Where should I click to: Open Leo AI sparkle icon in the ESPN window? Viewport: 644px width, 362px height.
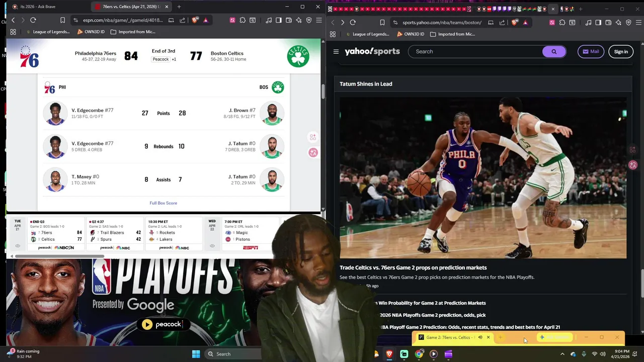[299, 20]
